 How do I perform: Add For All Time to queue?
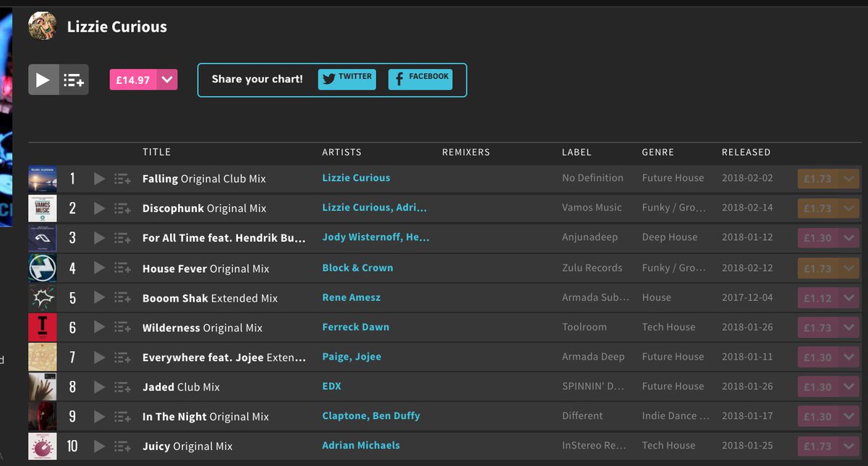tap(122, 238)
